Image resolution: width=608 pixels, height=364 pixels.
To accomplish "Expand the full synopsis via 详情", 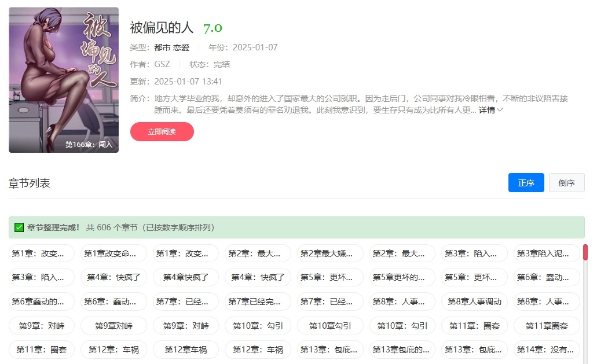I will (x=488, y=111).
